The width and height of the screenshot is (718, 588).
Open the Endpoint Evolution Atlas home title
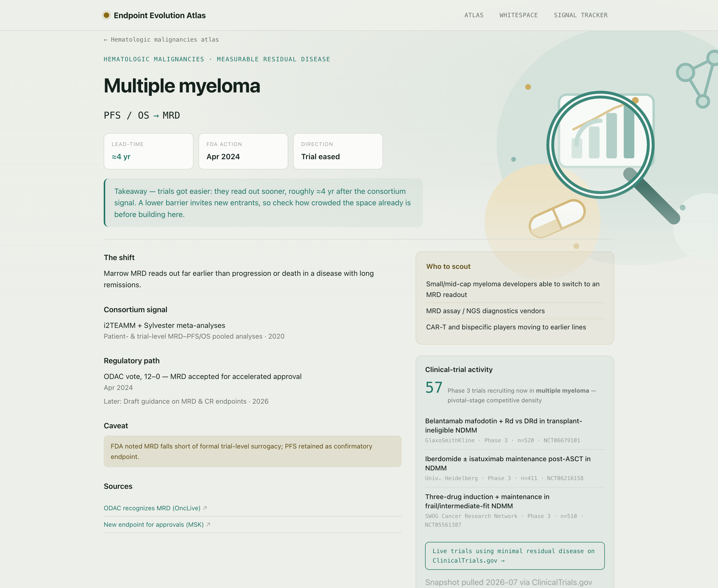(160, 15)
